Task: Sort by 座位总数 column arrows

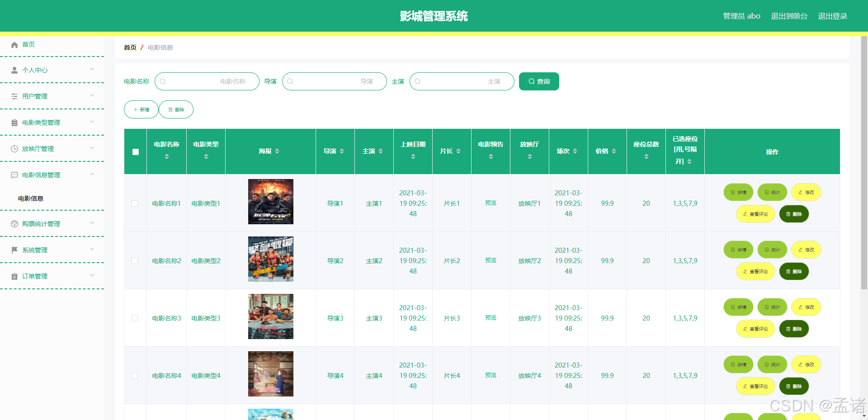Action: point(646,156)
